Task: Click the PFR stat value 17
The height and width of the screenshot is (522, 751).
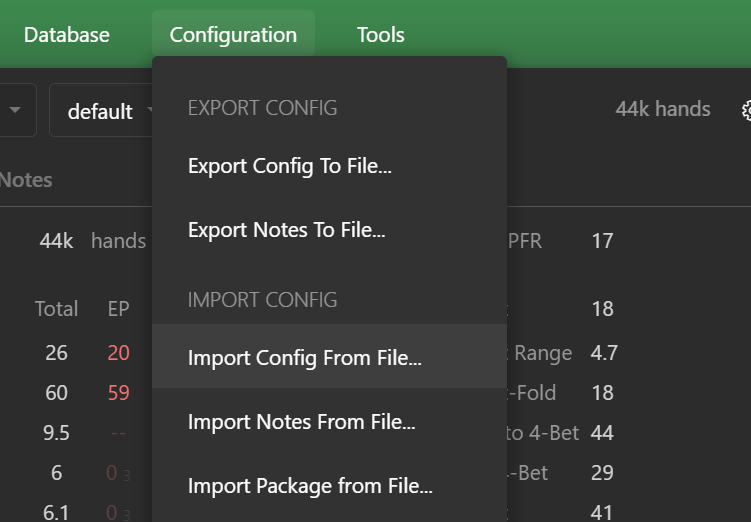Action: [603, 241]
